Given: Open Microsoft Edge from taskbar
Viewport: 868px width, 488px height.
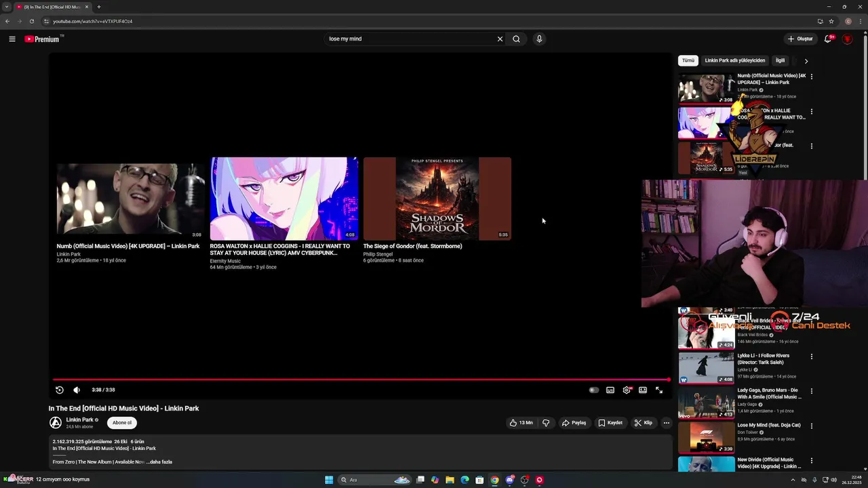Looking at the screenshot, I should pos(465,480).
